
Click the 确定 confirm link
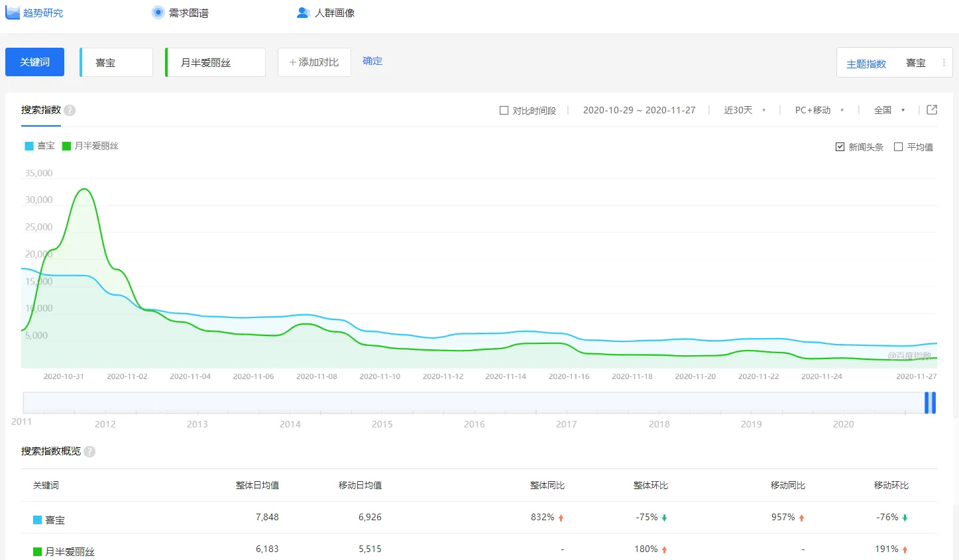(372, 60)
